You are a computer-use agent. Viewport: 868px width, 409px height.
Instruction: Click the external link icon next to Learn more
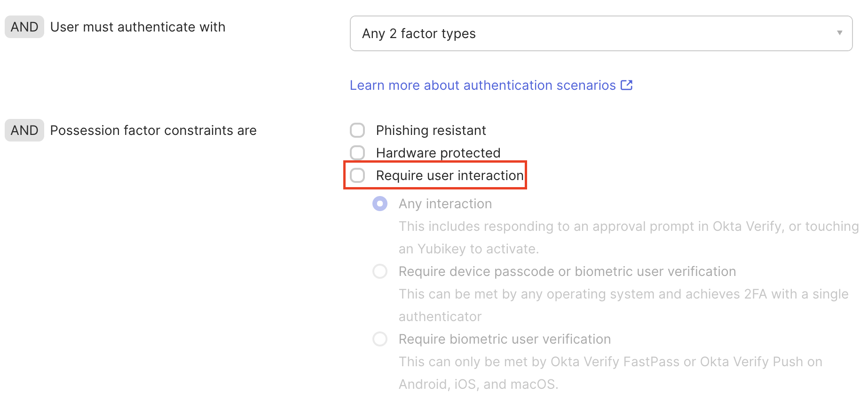click(627, 85)
